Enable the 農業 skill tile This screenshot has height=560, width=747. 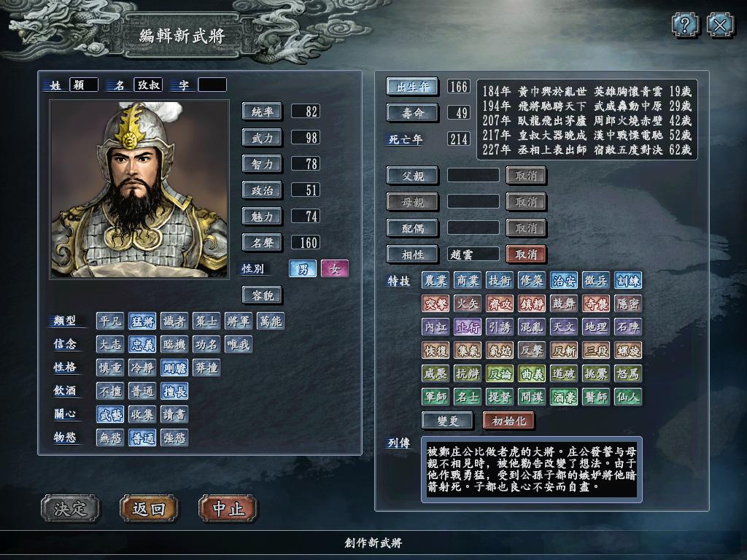(436, 281)
